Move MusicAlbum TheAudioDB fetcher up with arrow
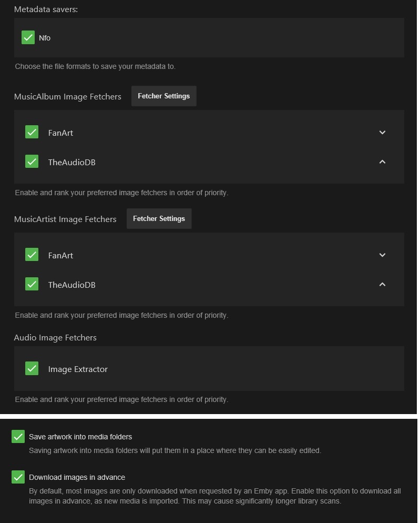The height and width of the screenshot is (523, 420). (x=382, y=162)
